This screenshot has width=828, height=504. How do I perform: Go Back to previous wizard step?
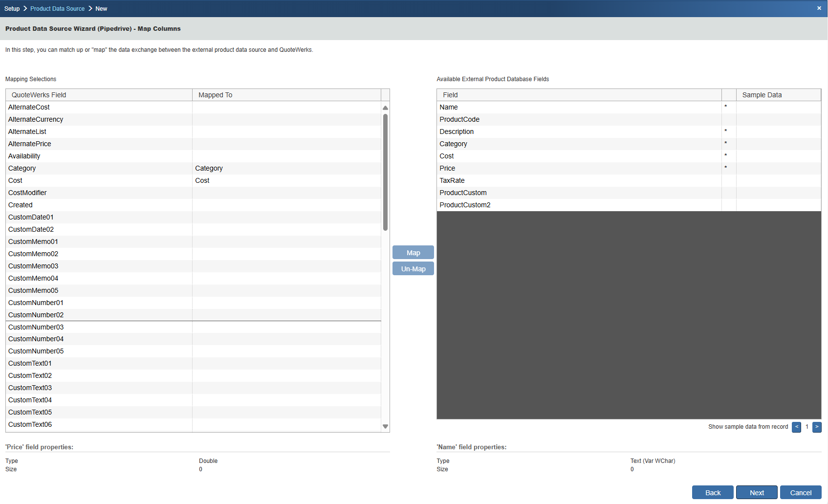712,492
